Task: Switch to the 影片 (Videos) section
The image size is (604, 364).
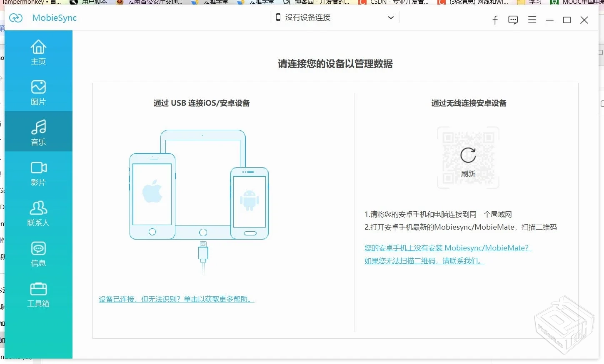Action: point(38,173)
